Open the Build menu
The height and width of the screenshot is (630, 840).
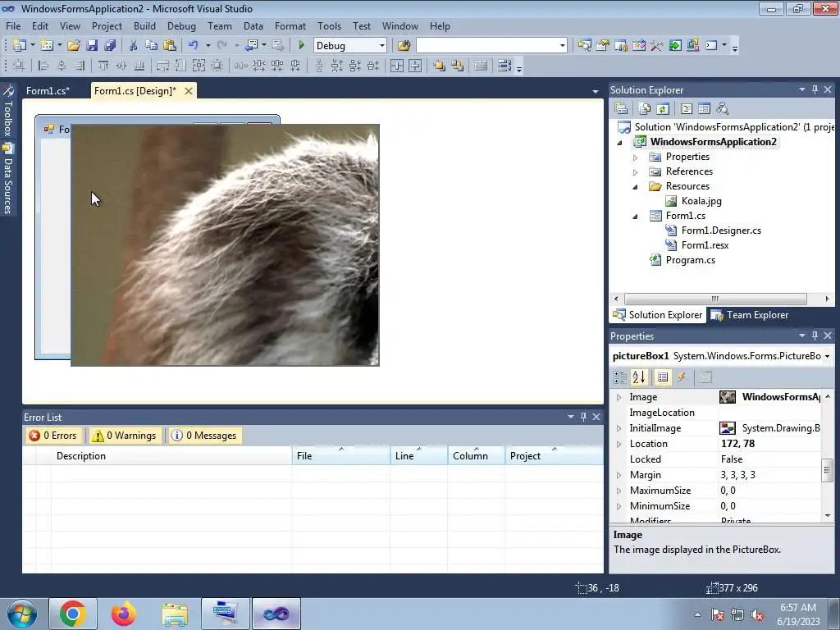tap(144, 25)
